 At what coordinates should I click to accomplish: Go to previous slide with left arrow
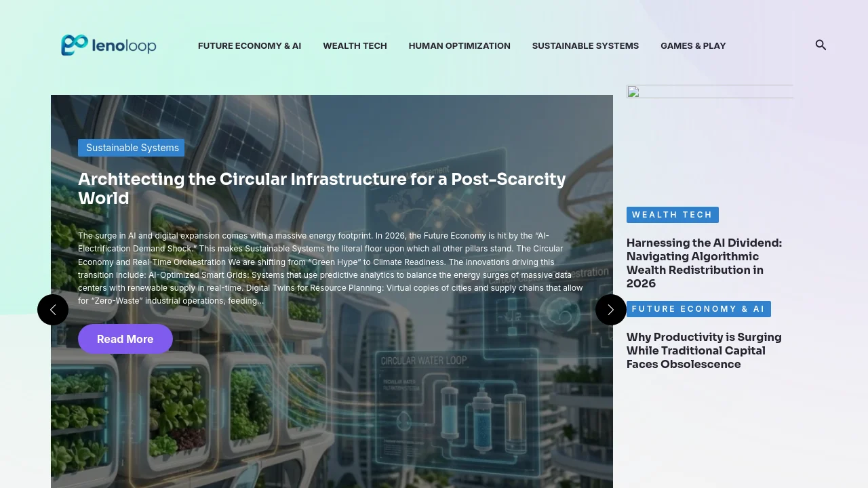[53, 310]
